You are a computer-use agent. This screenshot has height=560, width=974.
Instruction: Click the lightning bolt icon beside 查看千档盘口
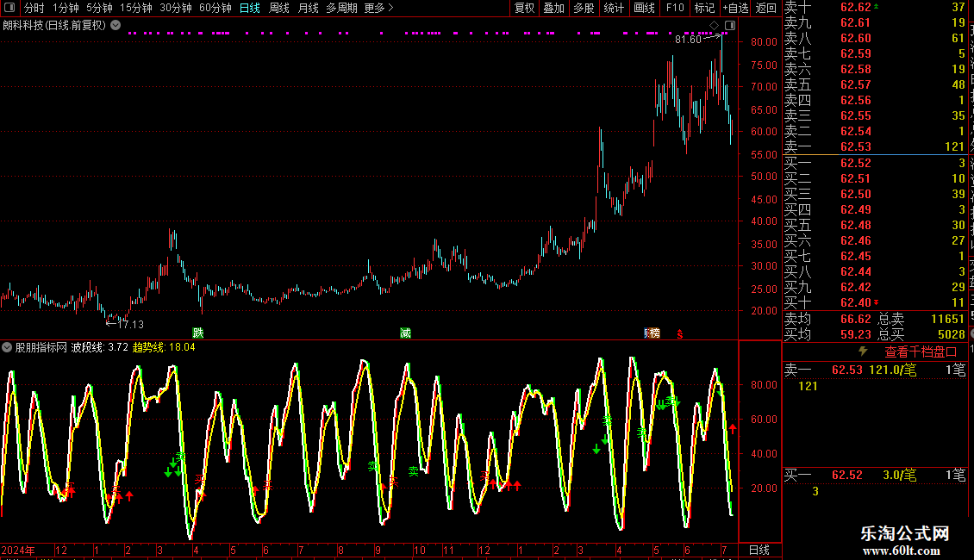pyautogui.click(x=863, y=352)
